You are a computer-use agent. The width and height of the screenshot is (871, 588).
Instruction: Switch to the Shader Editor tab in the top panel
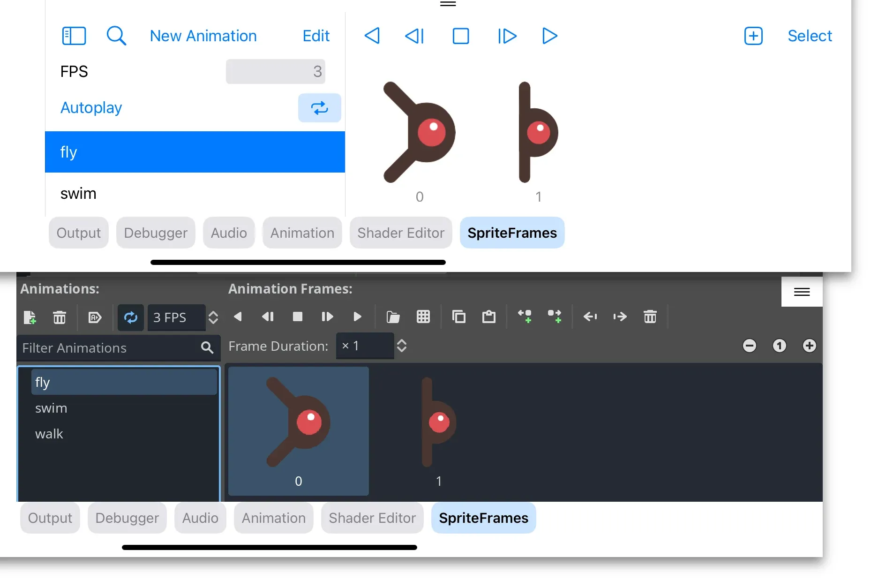[x=401, y=233]
